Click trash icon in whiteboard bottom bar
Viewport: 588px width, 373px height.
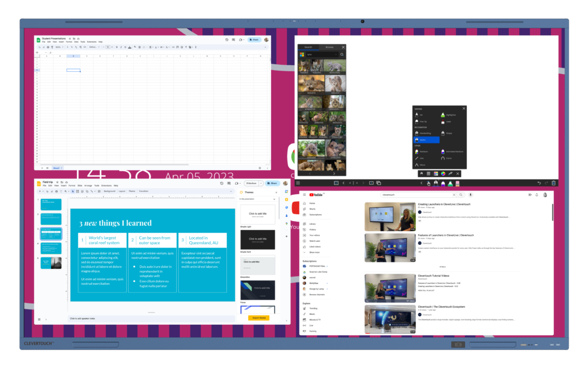[553, 183]
